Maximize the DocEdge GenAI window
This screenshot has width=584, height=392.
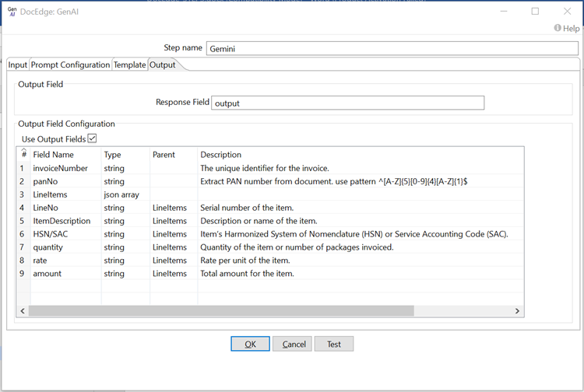(x=535, y=12)
